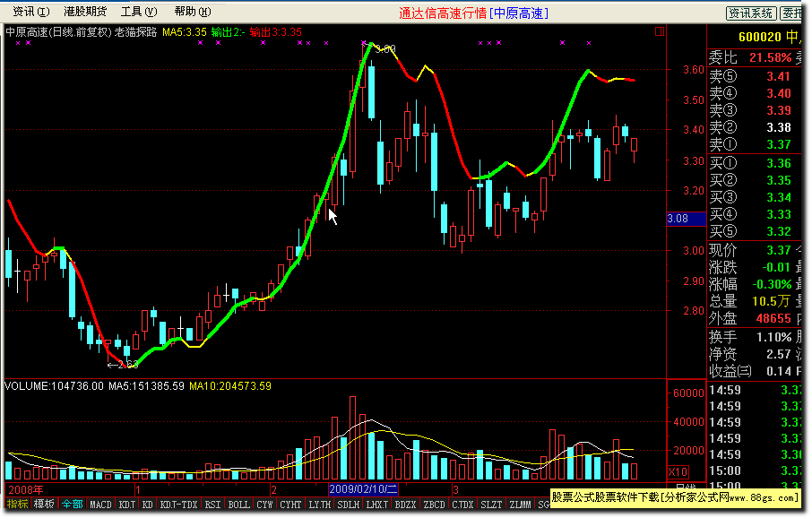Switch indicator to BOLL

pyautogui.click(x=238, y=504)
